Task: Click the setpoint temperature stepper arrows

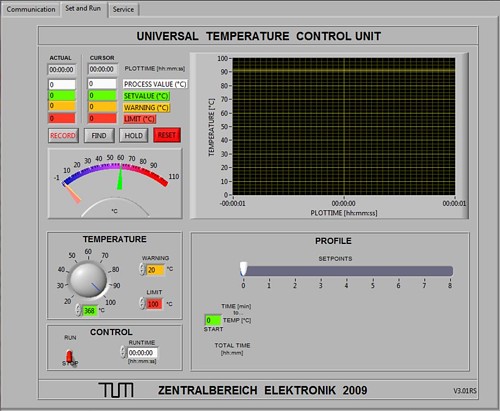Action: tap(79, 310)
